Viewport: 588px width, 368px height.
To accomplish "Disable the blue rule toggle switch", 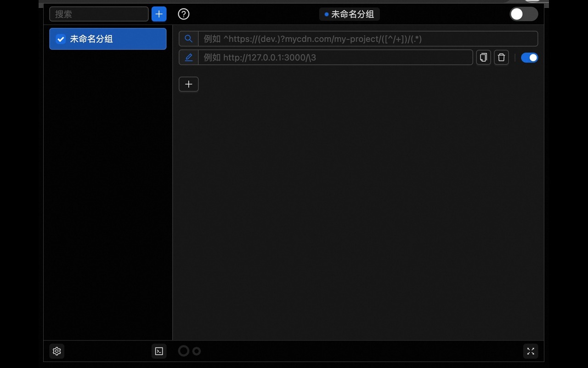I will [529, 57].
